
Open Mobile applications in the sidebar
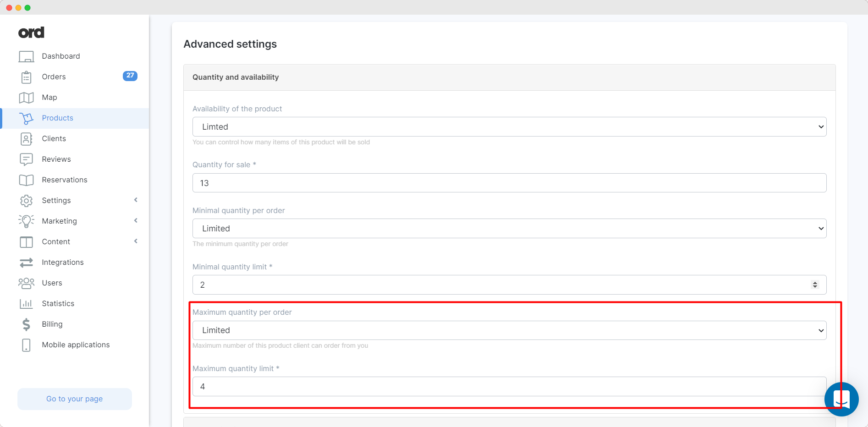[x=75, y=345]
